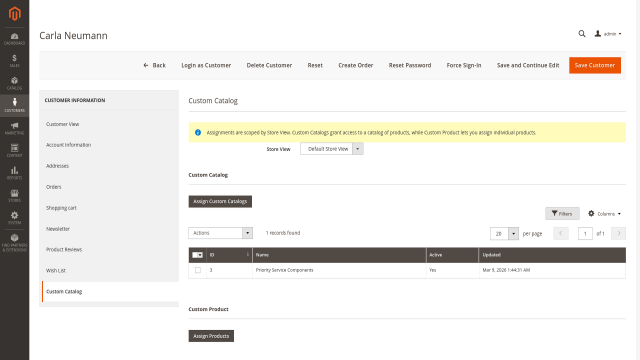Click Assign Custom Catalogs button
Image resolution: width=640 pixels, height=360 pixels.
220,201
